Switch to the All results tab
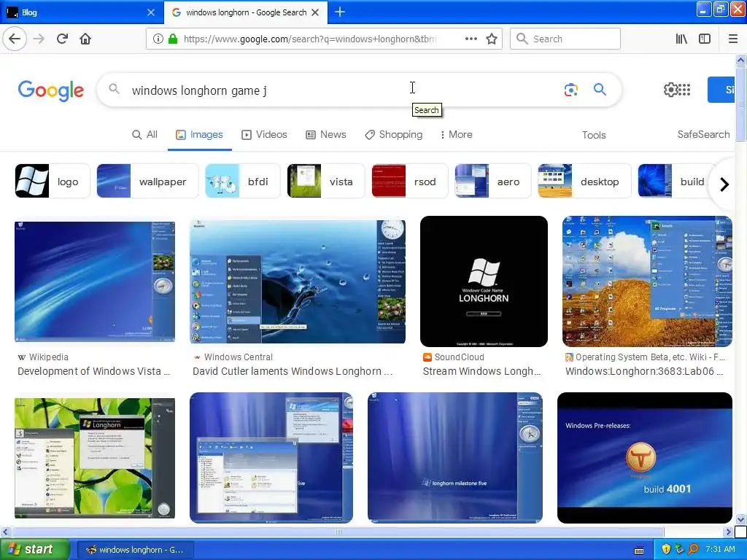Screen dimensions: 747x560 tap(145, 135)
